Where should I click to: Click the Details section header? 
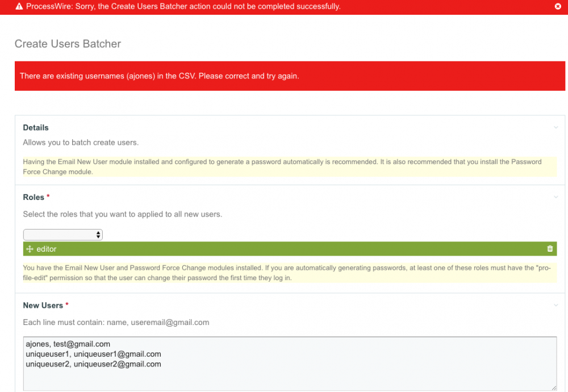click(x=36, y=128)
